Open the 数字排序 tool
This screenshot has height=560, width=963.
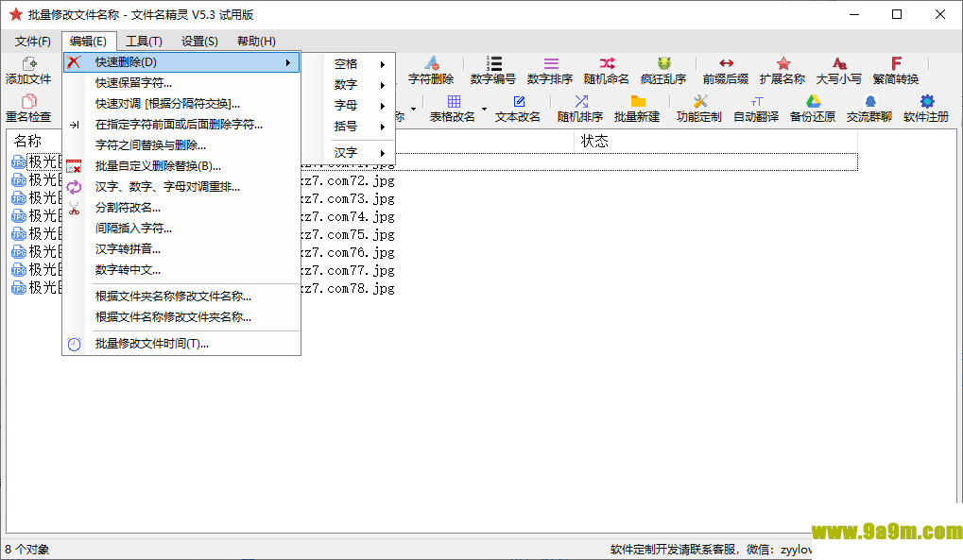(x=550, y=71)
